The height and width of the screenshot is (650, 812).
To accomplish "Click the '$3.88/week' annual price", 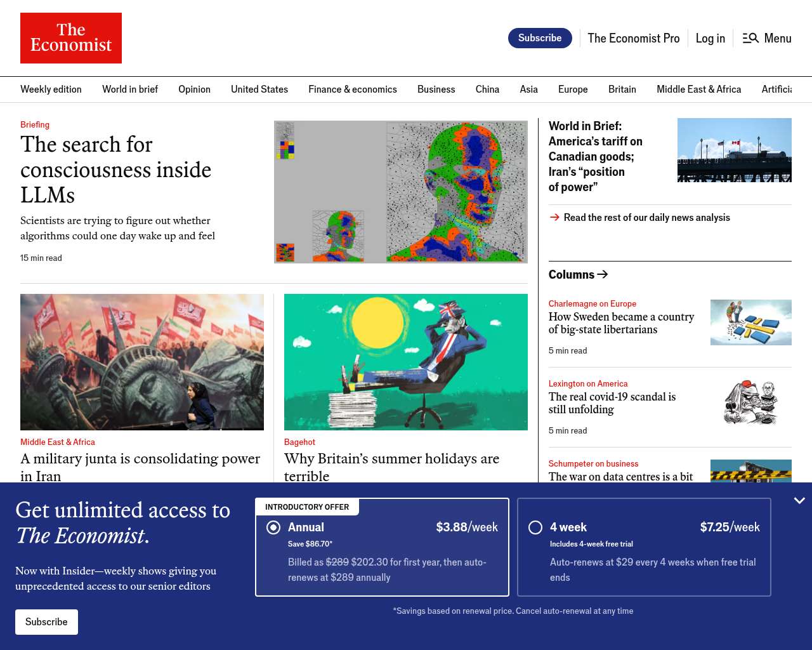I will [467, 527].
